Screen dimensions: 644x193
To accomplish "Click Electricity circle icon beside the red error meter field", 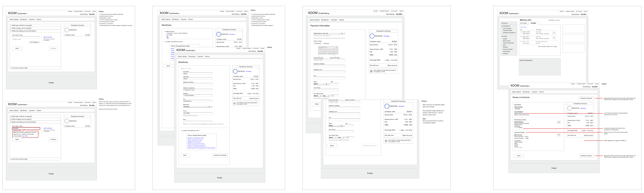I will coord(67,121).
